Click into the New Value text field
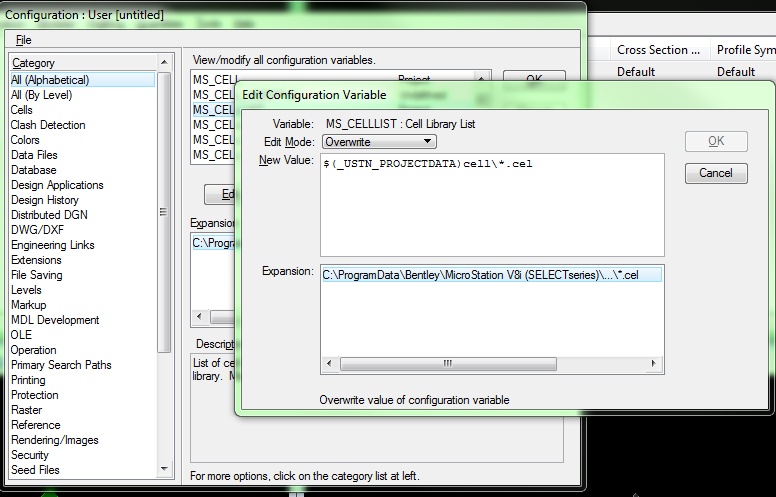Screen dimensions: 776x497 click(492, 205)
